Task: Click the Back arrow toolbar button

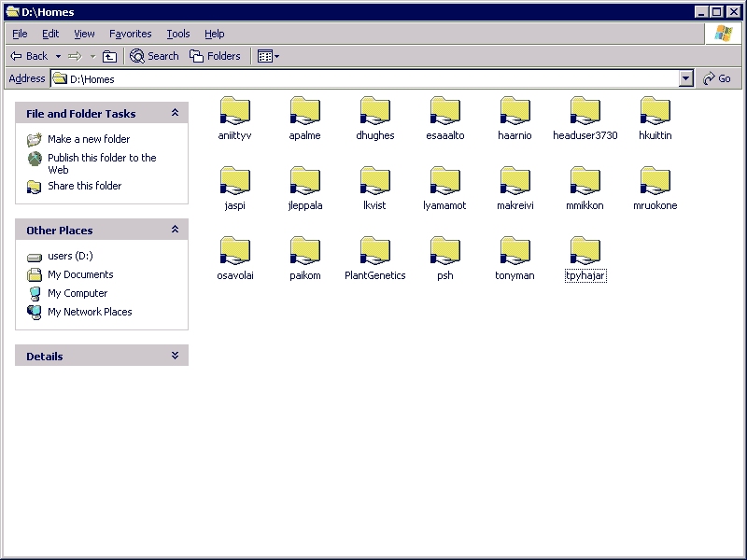Action: pos(28,56)
